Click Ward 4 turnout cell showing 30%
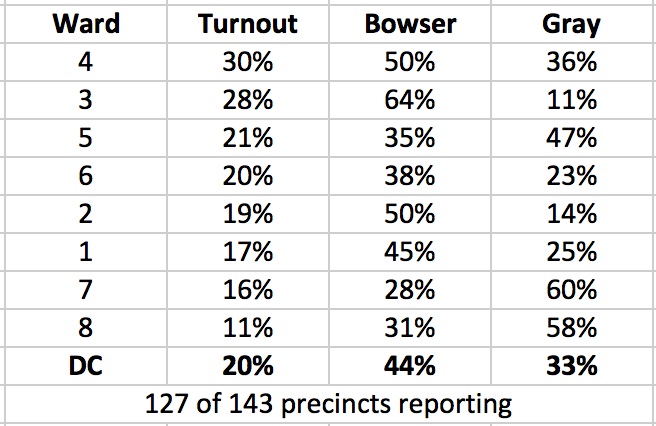 tap(248, 62)
